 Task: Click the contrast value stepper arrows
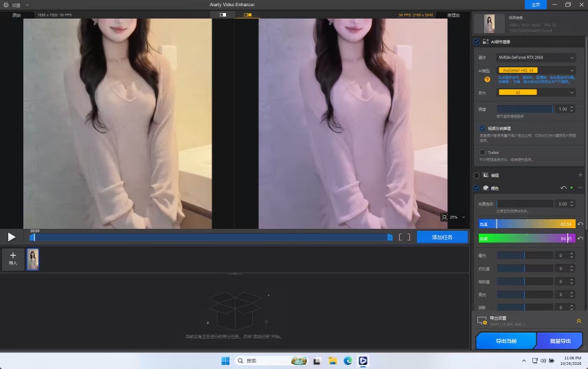572,269
